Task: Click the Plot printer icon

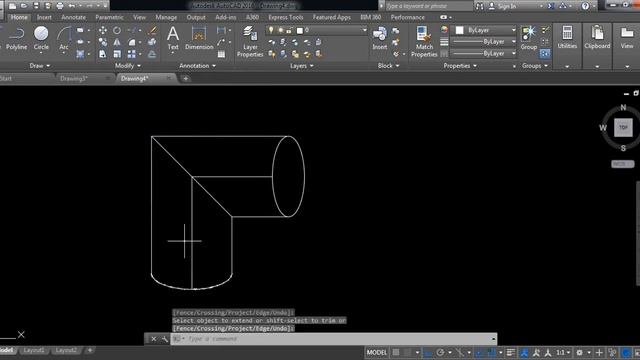Action: click(x=60, y=6)
